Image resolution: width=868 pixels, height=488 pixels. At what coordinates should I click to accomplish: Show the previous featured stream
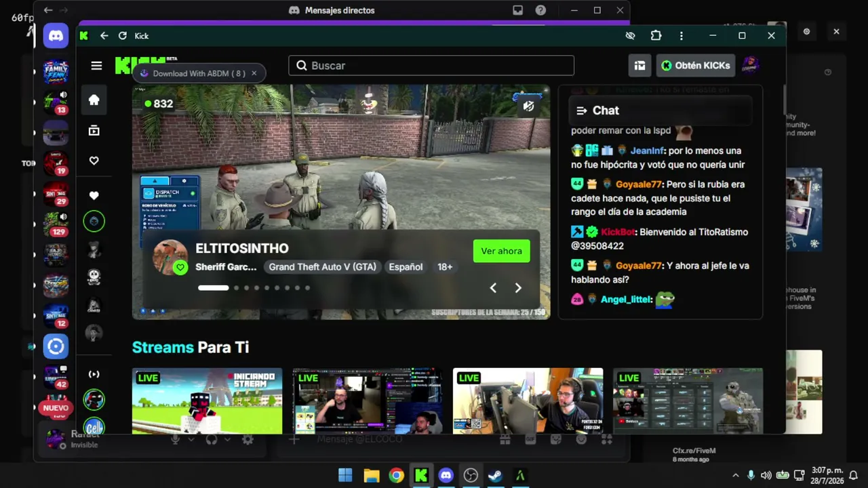(x=493, y=288)
